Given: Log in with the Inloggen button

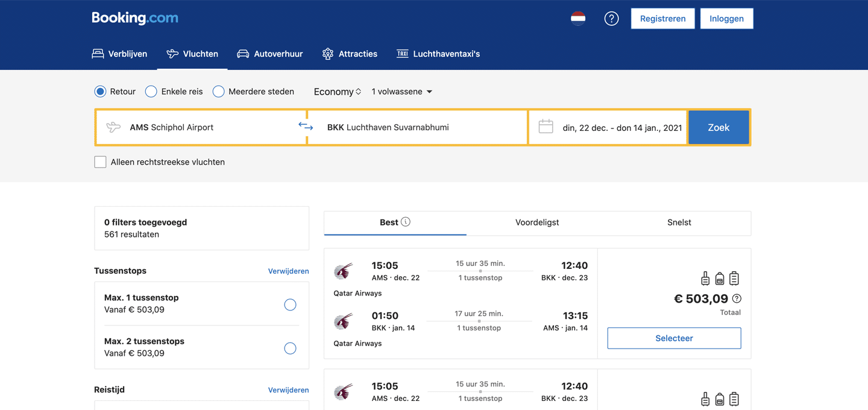Looking at the screenshot, I should [726, 19].
